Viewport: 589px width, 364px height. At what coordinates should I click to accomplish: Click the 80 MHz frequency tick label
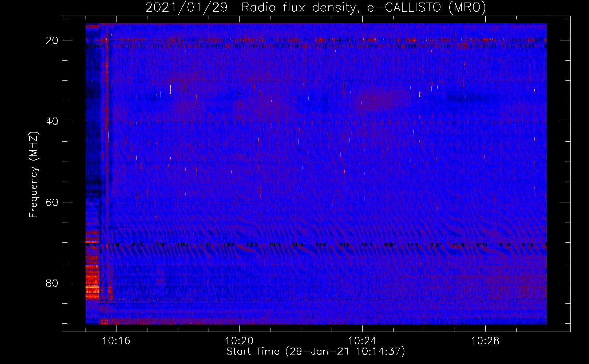(x=52, y=283)
